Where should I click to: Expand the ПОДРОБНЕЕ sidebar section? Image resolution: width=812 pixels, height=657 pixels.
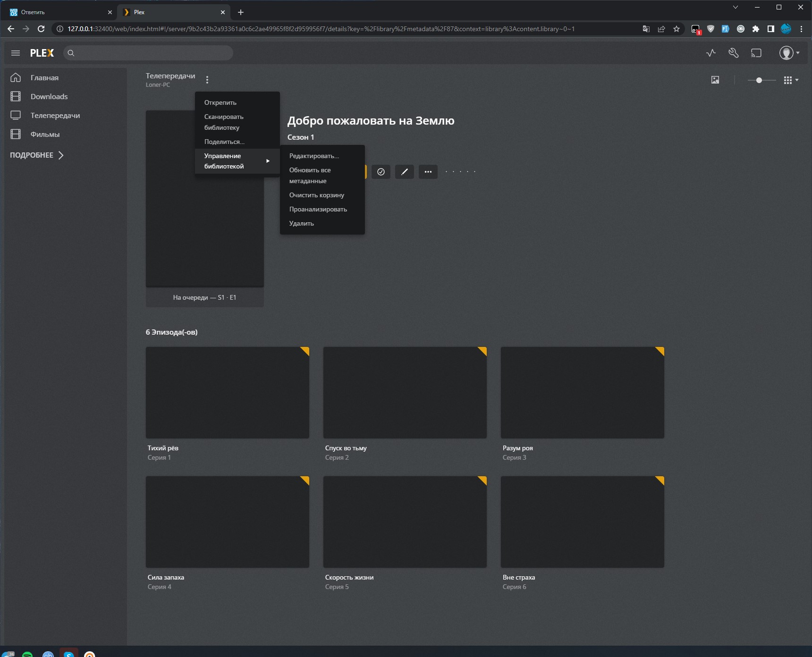(x=37, y=155)
